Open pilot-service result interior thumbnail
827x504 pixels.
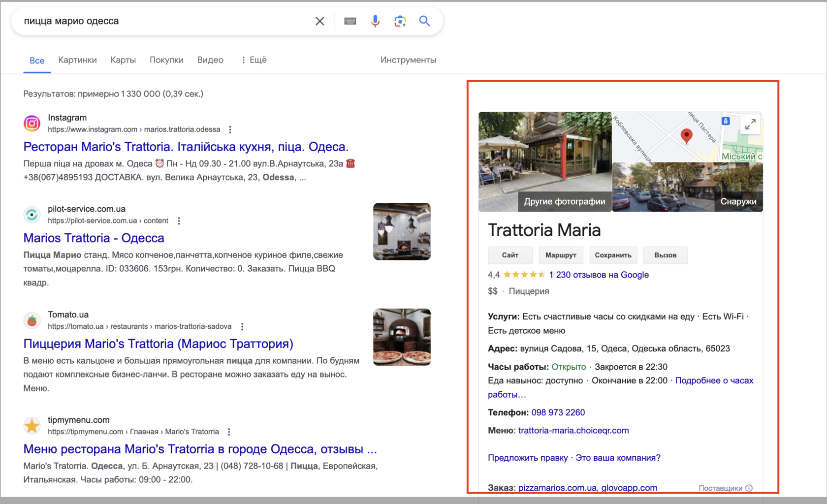pyautogui.click(x=402, y=231)
